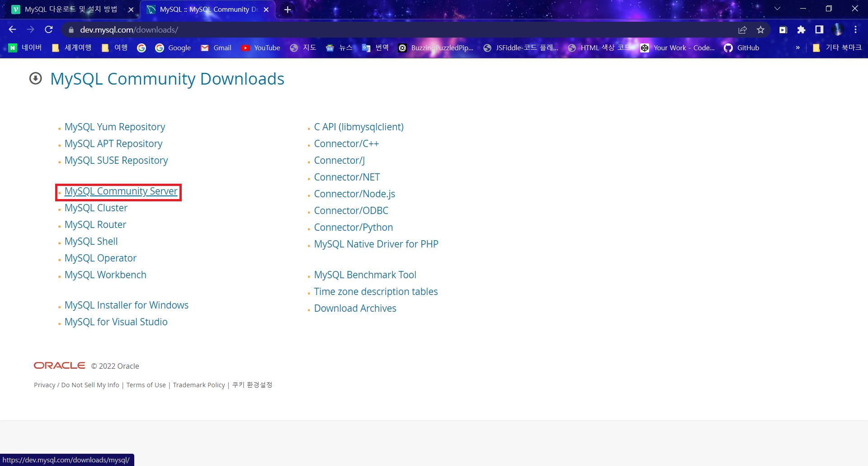Open the YouTube bookmark
The image size is (868, 466).
click(261, 48)
